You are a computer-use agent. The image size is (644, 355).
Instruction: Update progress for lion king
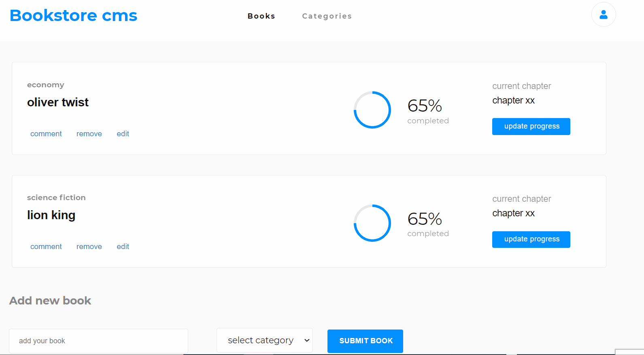tap(531, 239)
